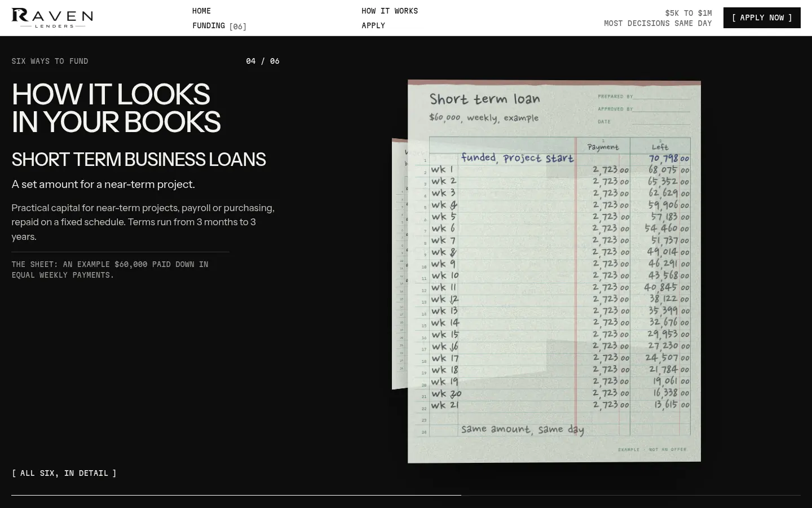
Task: Click the partly hidden sheet behind the ledger
Action: [x=400, y=264]
